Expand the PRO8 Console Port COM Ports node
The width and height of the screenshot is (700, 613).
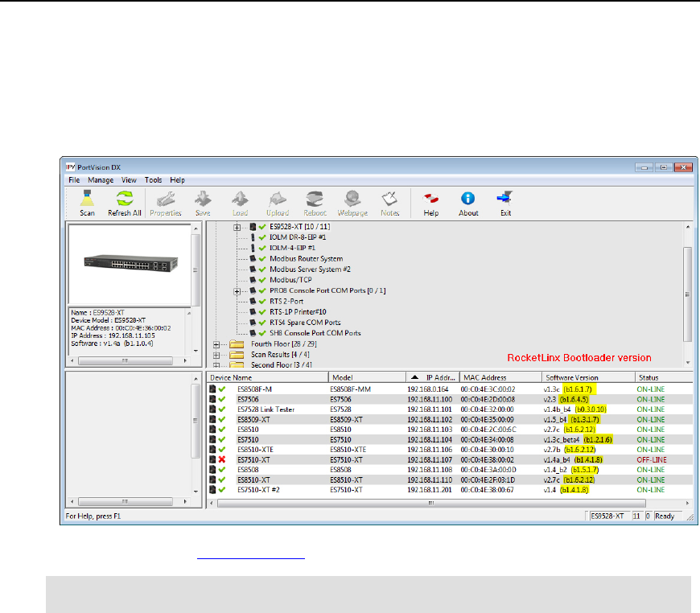coord(237,291)
